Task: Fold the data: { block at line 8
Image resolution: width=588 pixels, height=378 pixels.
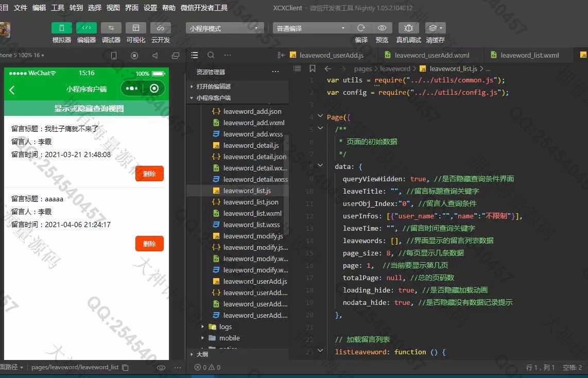Action: 320,165
